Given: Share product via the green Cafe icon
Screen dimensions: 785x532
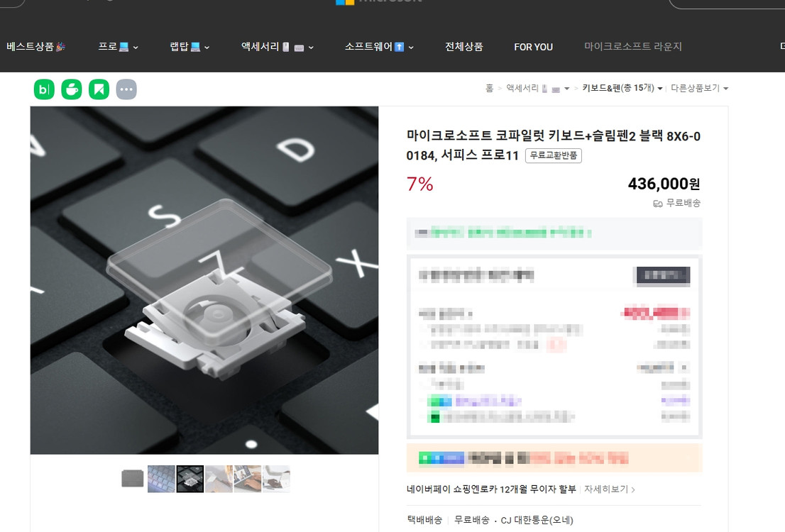Looking at the screenshot, I should 71,89.
